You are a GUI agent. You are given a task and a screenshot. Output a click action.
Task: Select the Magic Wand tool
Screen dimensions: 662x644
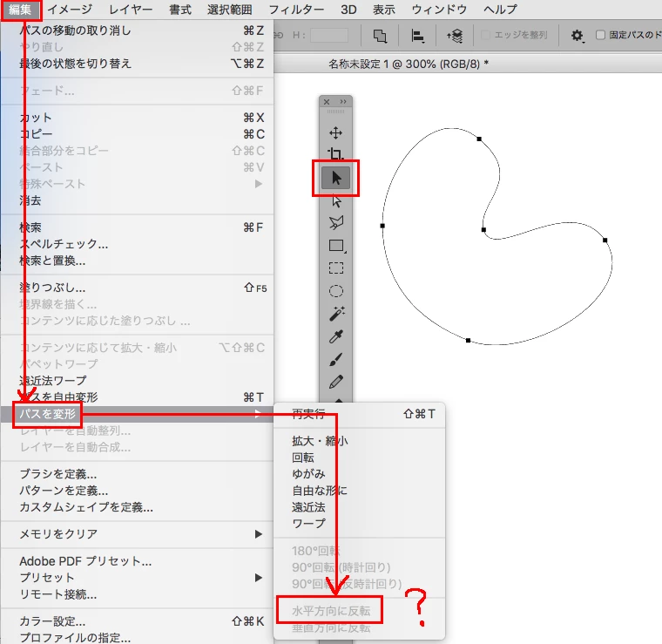(x=336, y=314)
